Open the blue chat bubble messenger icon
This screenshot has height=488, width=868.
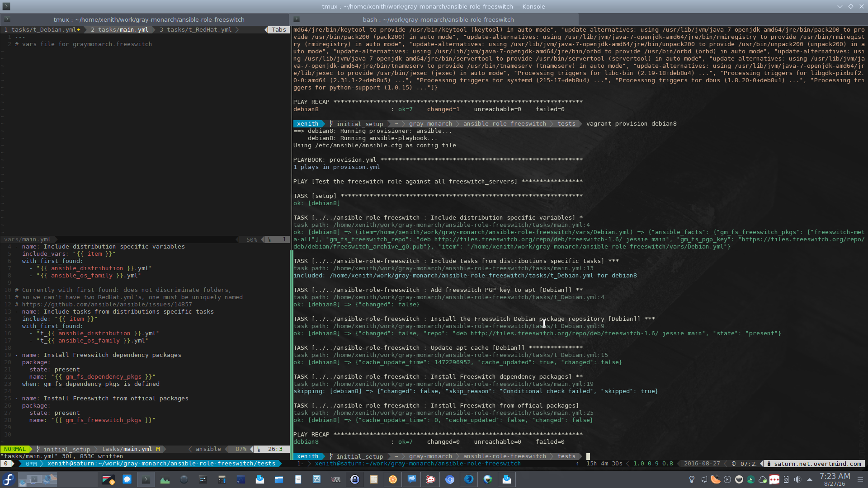127,479
